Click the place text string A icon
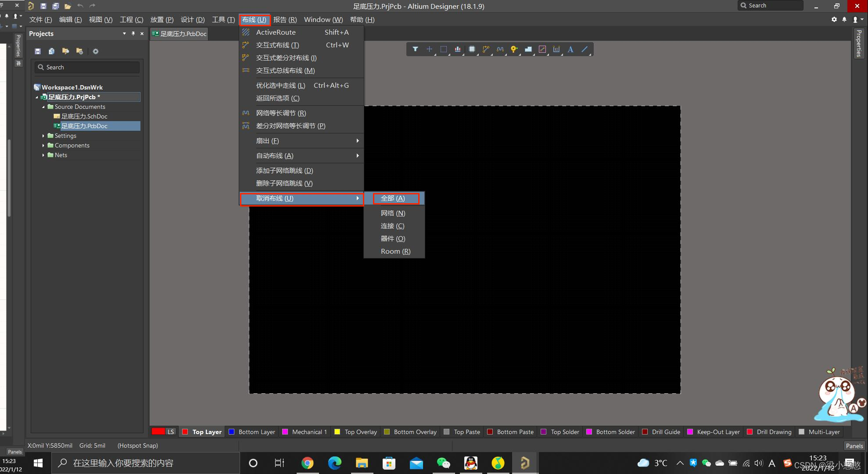 570,49
